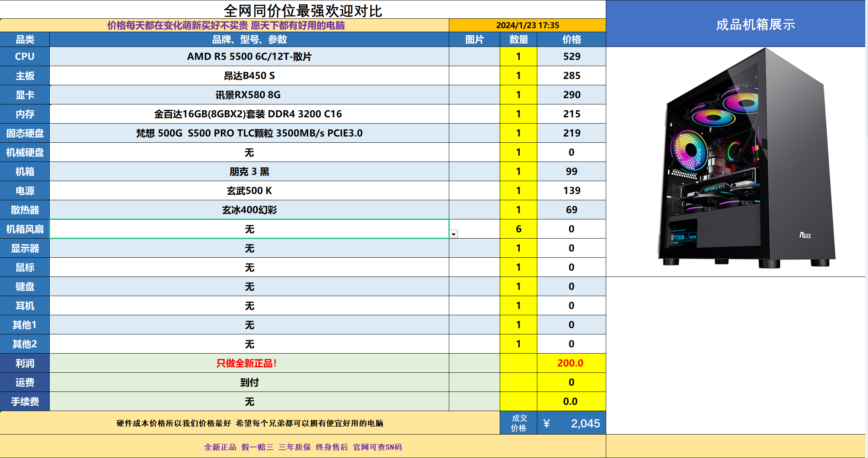Select the SSD price cell 219
Screen dimensions: 868x458
click(x=571, y=133)
